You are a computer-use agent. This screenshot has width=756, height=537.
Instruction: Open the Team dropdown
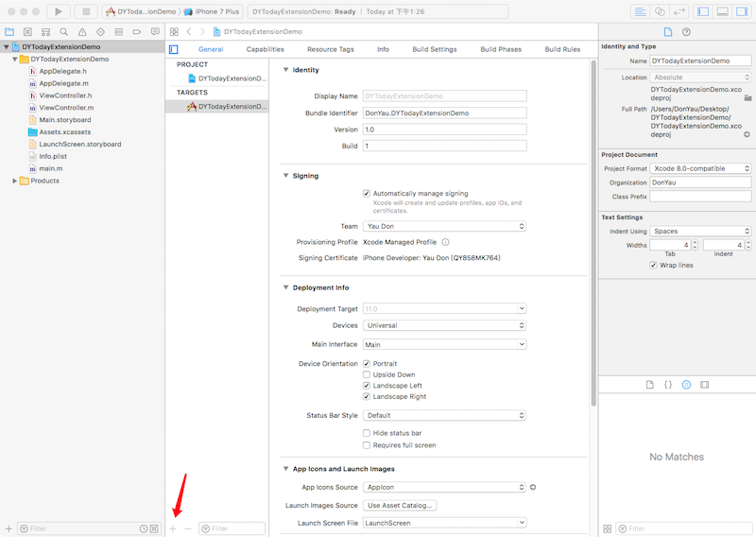444,226
